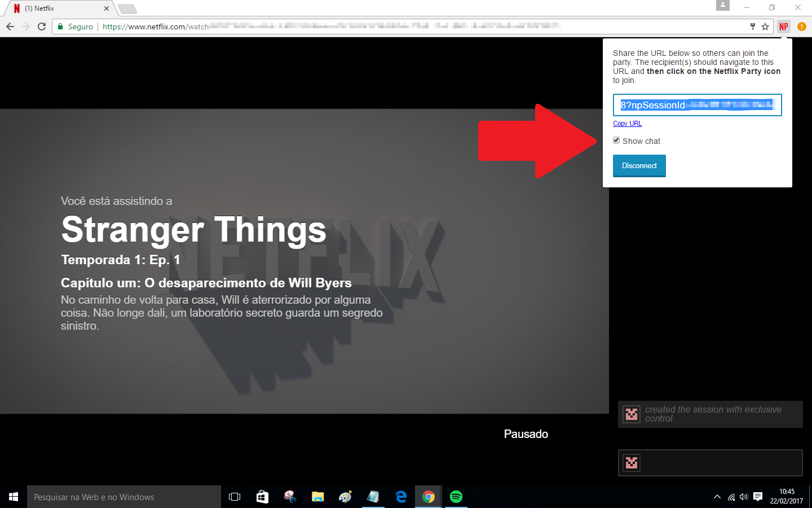View the Seguro site security info

pyautogui.click(x=76, y=27)
